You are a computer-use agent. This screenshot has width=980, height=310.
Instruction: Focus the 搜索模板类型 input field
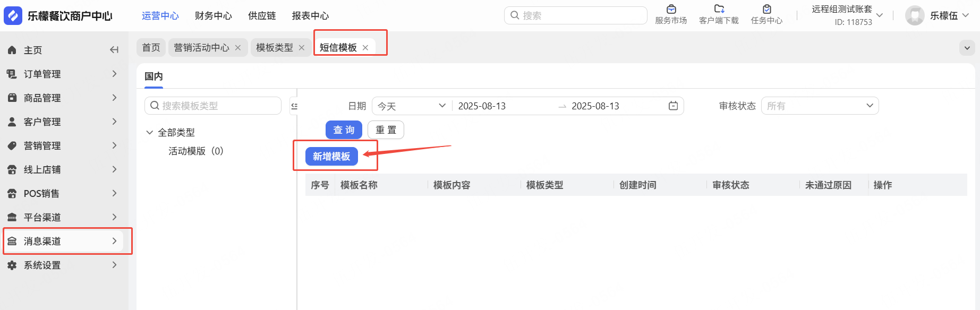point(213,106)
